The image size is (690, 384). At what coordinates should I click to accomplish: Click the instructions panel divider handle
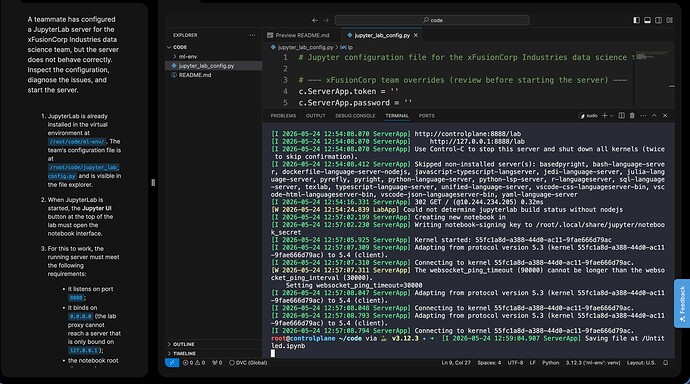click(153, 183)
